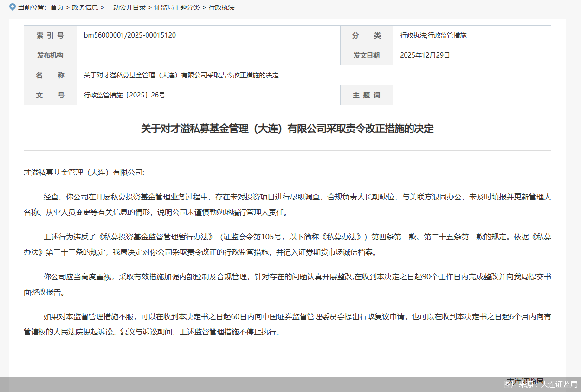Click the main article heading about 才溢私募基金
Image resolution: width=581 pixels, height=392 pixels.
pos(287,129)
